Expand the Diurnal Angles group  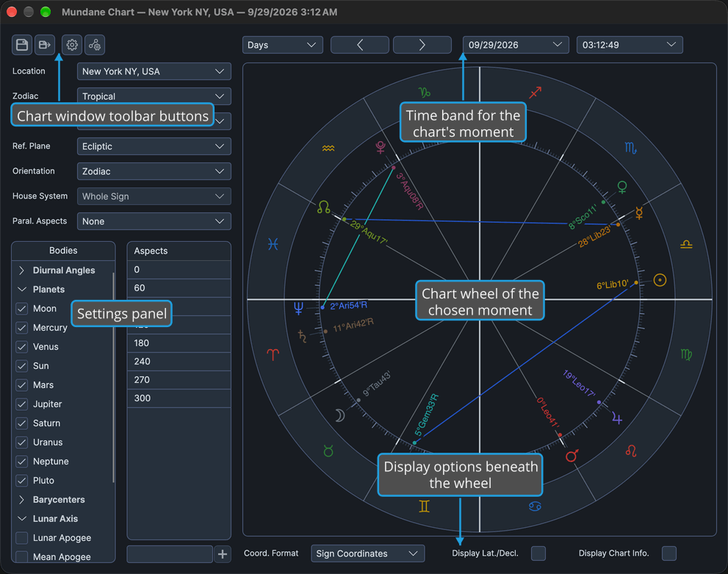21,270
